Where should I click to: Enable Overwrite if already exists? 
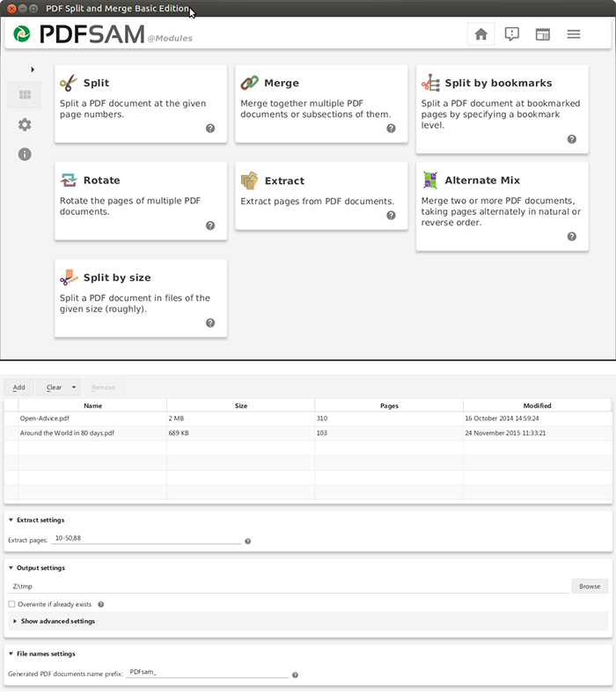coord(11,604)
